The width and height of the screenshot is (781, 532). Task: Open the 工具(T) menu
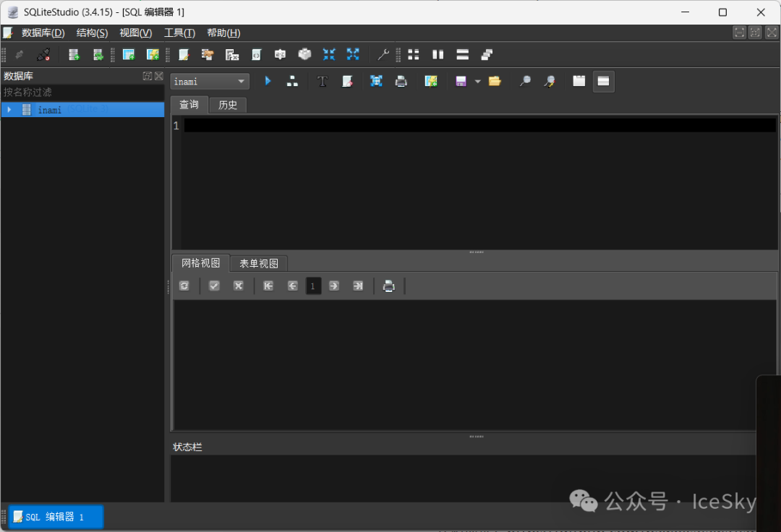(x=179, y=33)
